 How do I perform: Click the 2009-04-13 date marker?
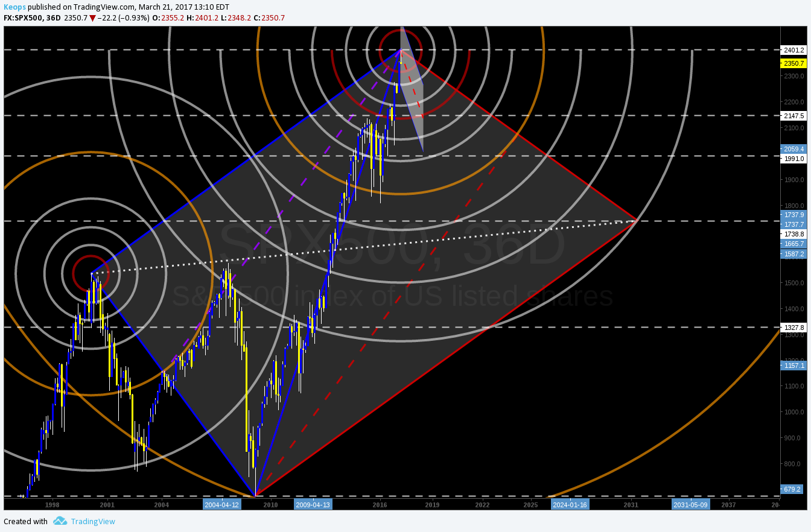point(313,504)
